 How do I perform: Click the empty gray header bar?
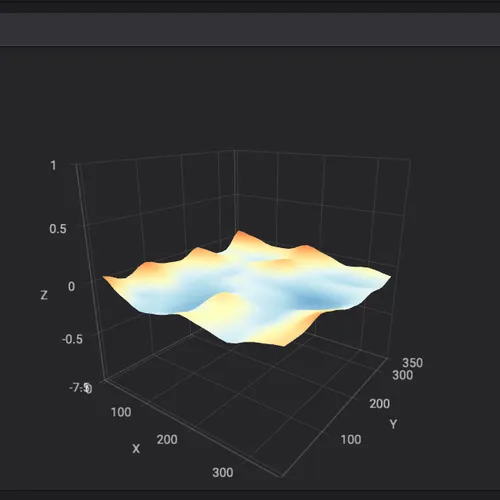[x=250, y=29]
